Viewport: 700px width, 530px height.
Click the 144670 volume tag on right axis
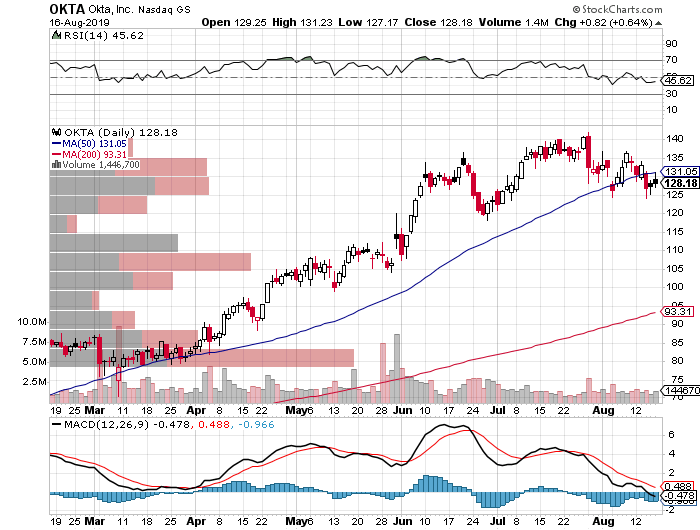click(x=681, y=390)
